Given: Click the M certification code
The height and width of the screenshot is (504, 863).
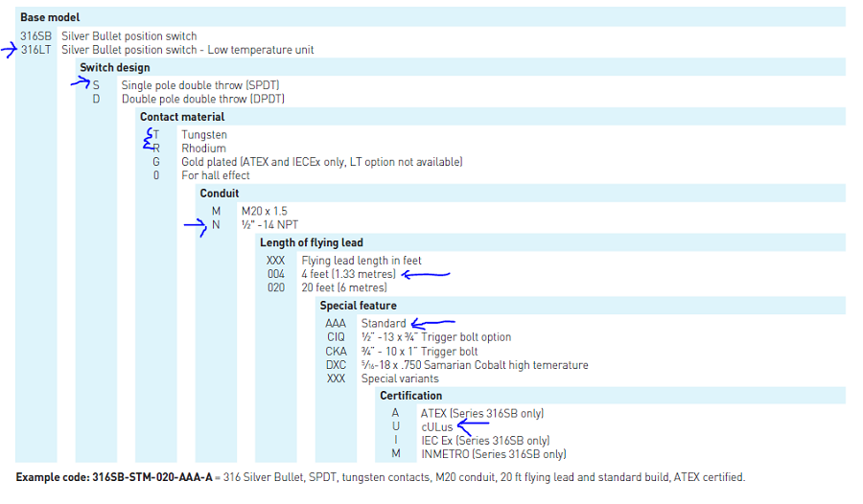Looking at the screenshot, I should point(396,453).
